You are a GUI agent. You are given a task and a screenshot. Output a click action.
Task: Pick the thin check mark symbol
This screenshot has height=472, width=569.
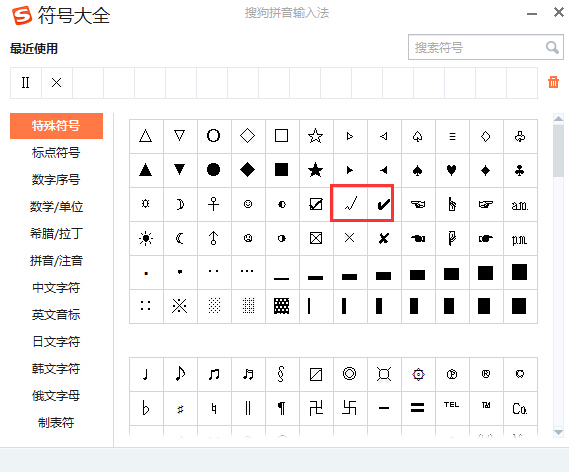click(350, 204)
